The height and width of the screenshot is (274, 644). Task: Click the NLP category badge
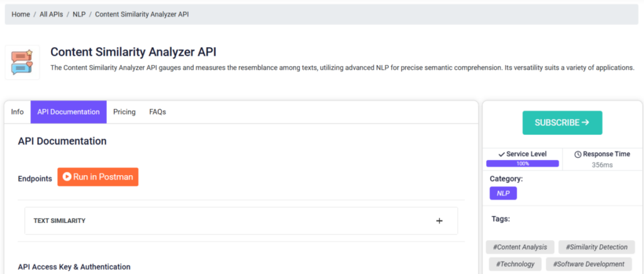[x=503, y=193]
